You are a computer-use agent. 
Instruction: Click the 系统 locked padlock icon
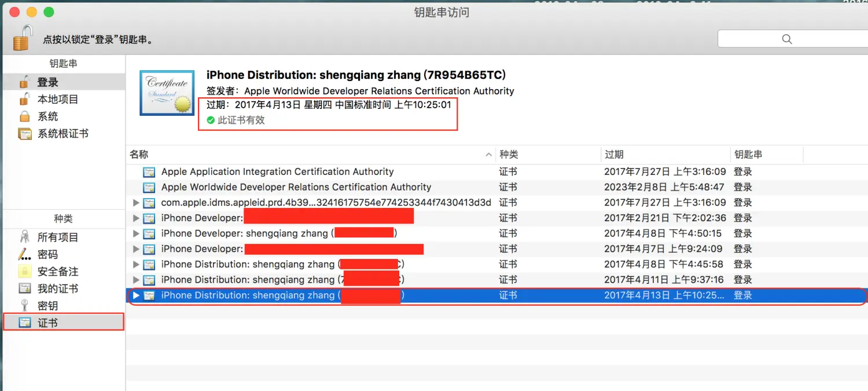tap(24, 116)
